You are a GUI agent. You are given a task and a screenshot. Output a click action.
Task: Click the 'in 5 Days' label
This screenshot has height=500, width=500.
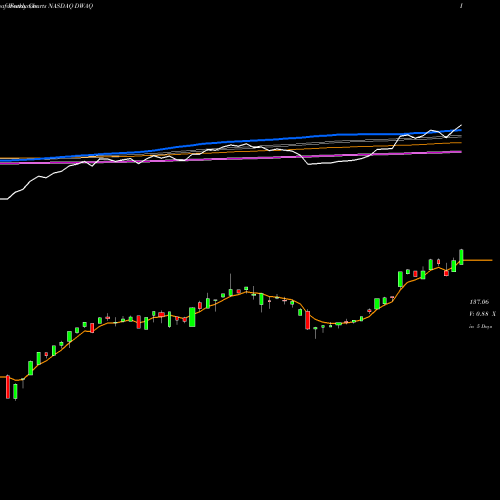tap(480, 327)
